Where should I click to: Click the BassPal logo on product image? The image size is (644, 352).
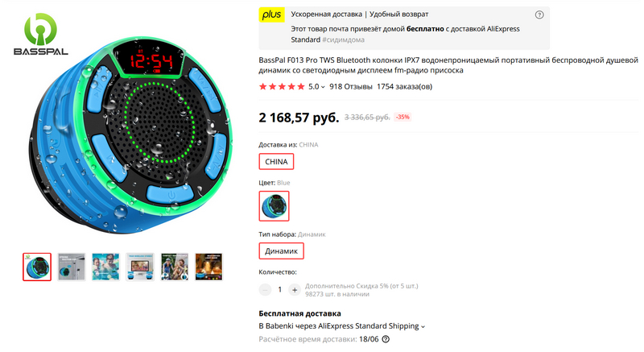[41, 35]
